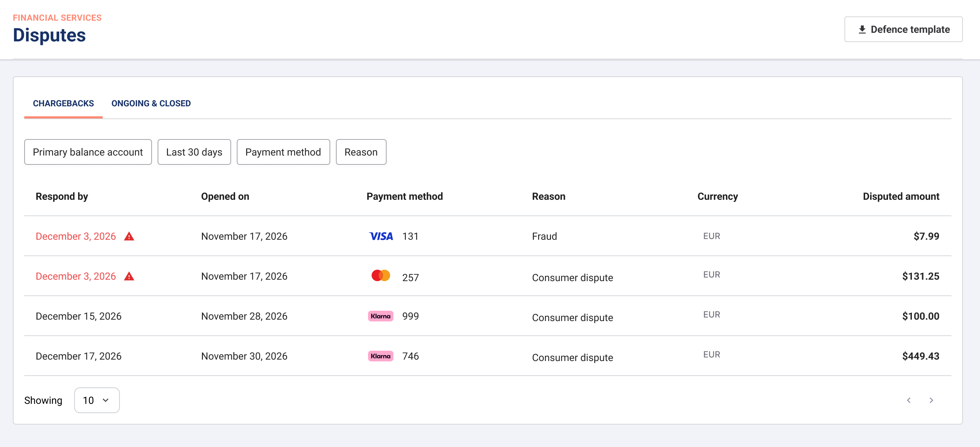The image size is (980, 447).
Task: Click the Klarna badge beside 746
Action: pos(381,356)
